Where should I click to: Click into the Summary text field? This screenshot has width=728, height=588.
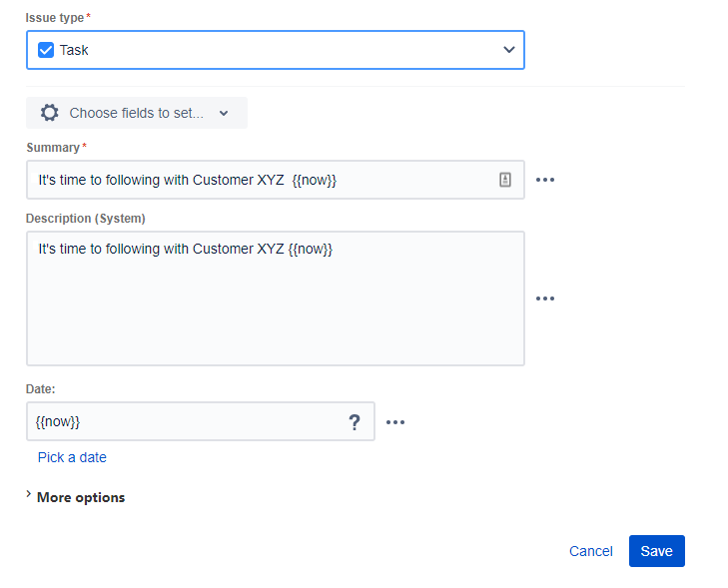[x=260, y=180]
